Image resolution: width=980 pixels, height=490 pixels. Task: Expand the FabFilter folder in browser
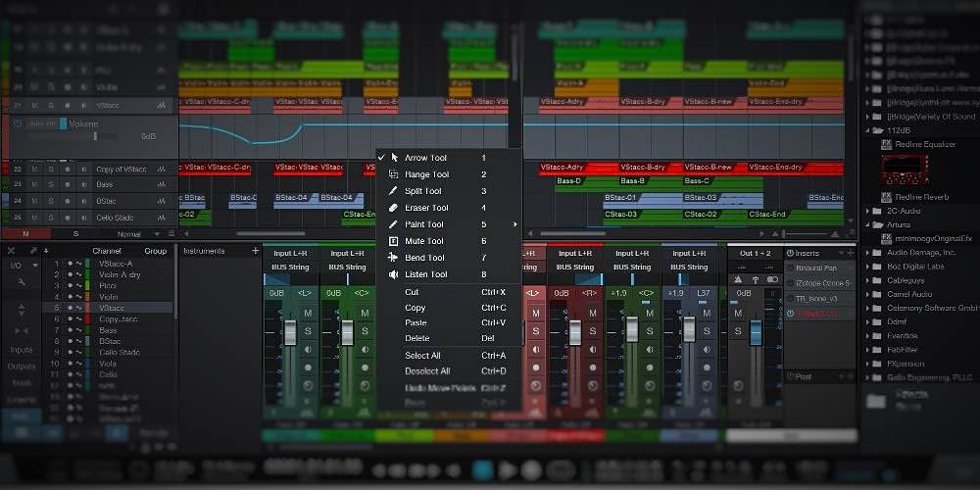(x=868, y=349)
